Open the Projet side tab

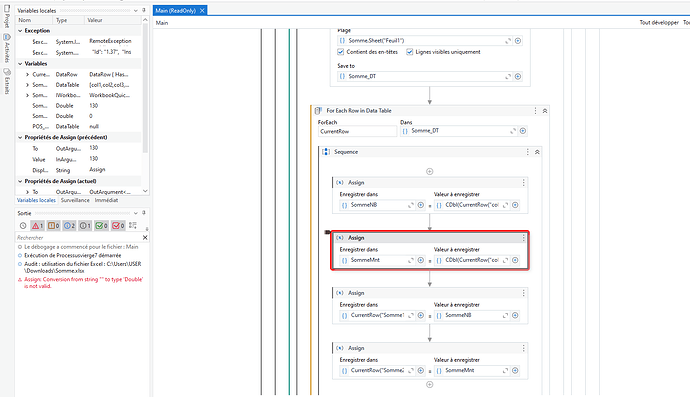pos(7,17)
